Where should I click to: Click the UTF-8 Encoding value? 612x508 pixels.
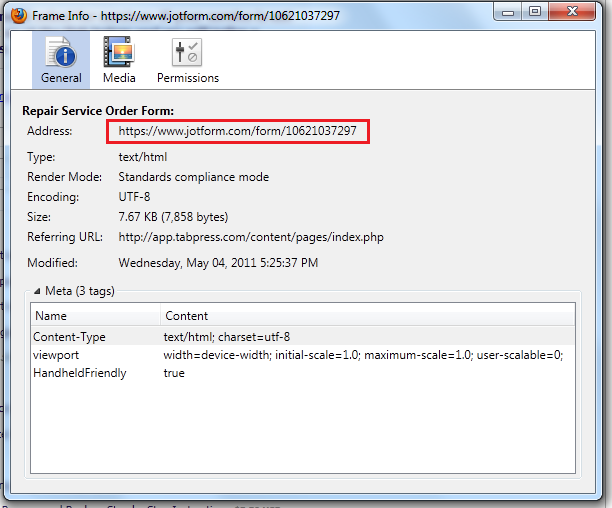point(135,197)
